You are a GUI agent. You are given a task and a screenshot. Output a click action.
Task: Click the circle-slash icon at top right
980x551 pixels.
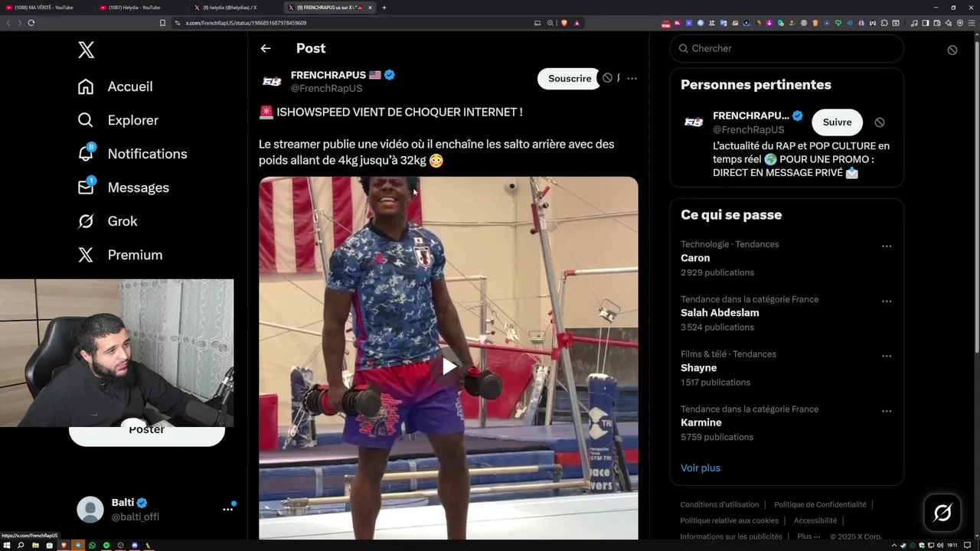[x=952, y=50]
